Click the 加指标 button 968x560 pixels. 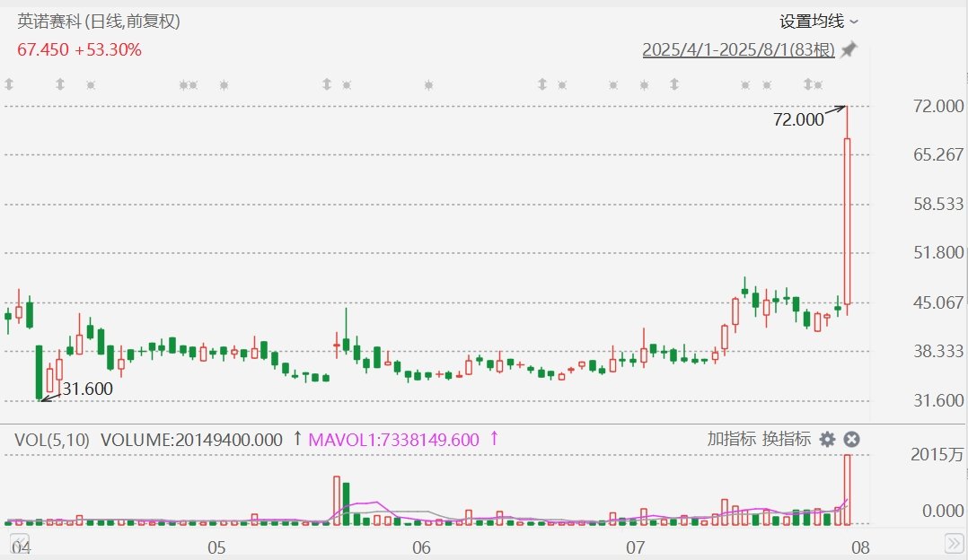click(x=732, y=439)
